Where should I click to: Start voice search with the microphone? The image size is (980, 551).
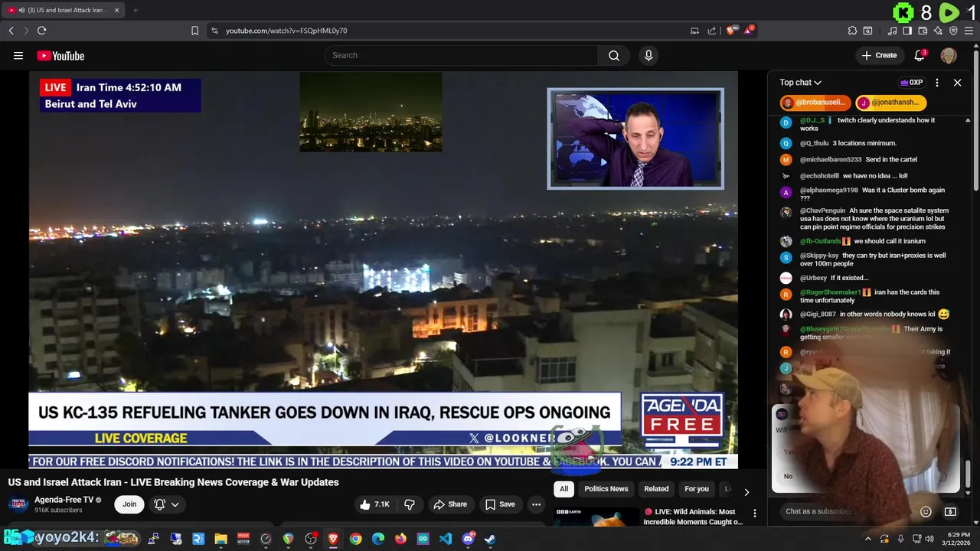click(648, 55)
